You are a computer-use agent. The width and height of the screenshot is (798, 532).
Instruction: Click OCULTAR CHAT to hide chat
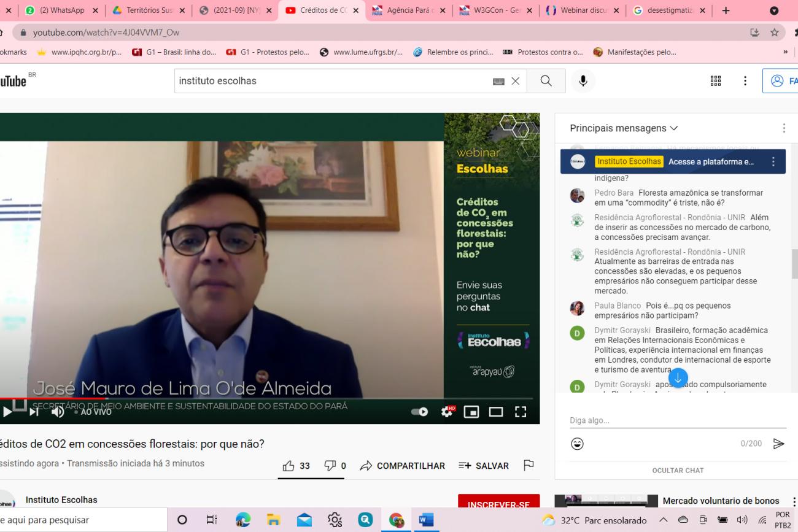coord(678,471)
